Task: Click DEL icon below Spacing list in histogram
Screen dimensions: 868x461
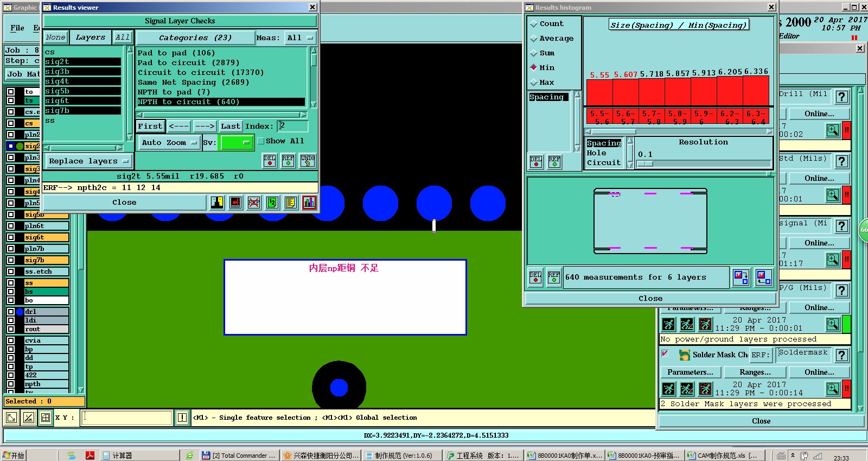Action: coord(536,162)
